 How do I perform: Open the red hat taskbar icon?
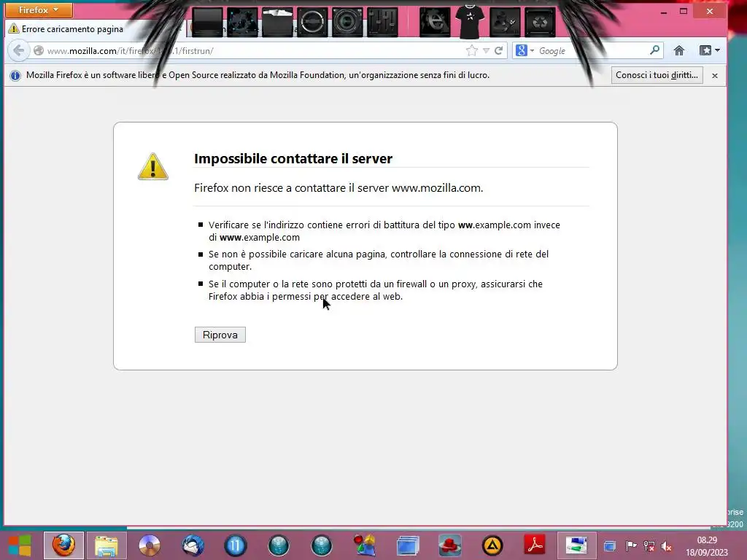[449, 545]
